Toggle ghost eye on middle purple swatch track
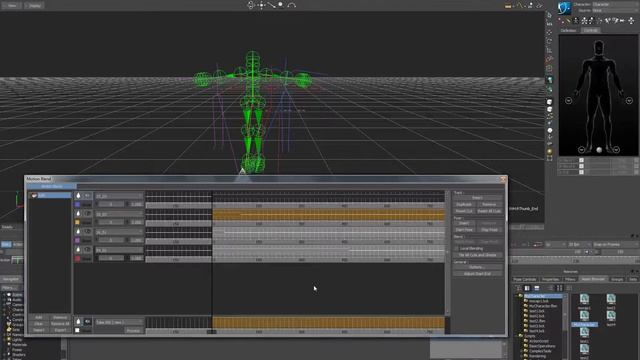This screenshot has width=640, height=360. pos(87,231)
